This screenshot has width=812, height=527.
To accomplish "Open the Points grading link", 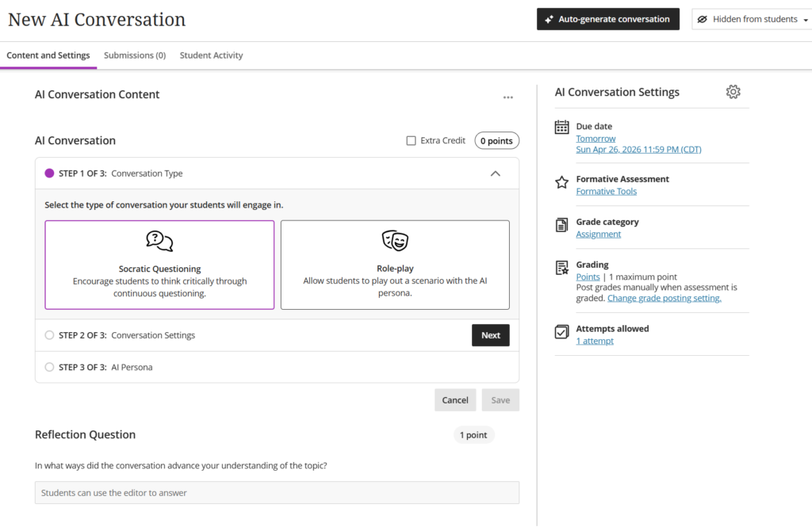I will point(588,277).
